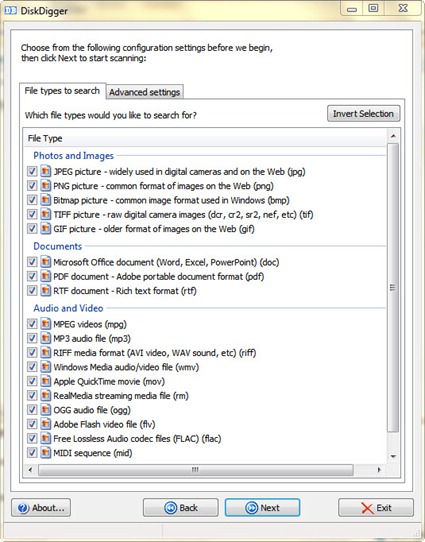This screenshot has height=542, width=425.
Task: Click the file icon beside Bitmap picture
Action: point(45,200)
